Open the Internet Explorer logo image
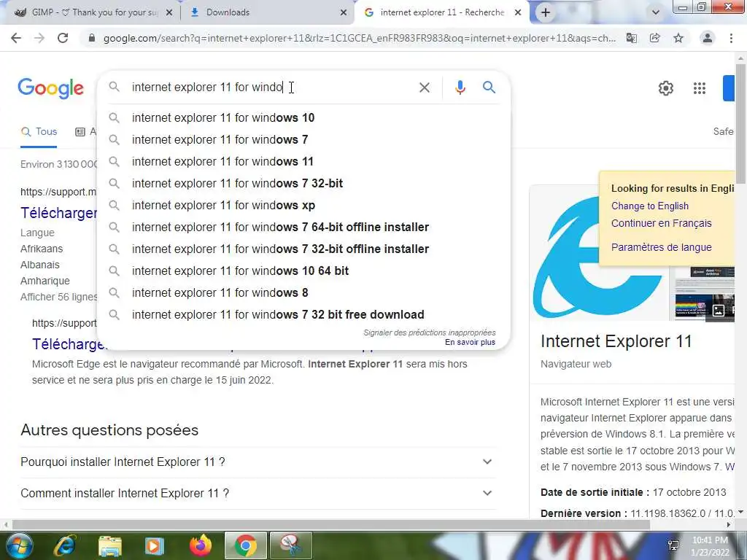This screenshot has width=747, height=560. pos(599,256)
